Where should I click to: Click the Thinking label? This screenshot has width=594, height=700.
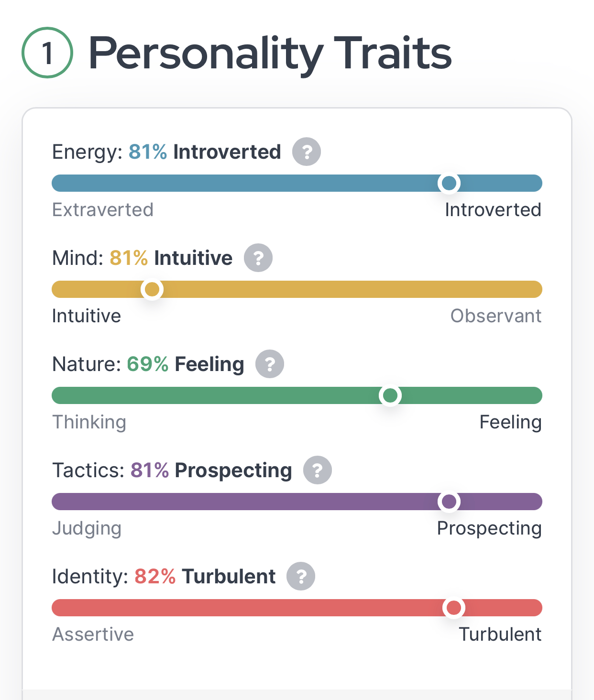click(x=89, y=422)
